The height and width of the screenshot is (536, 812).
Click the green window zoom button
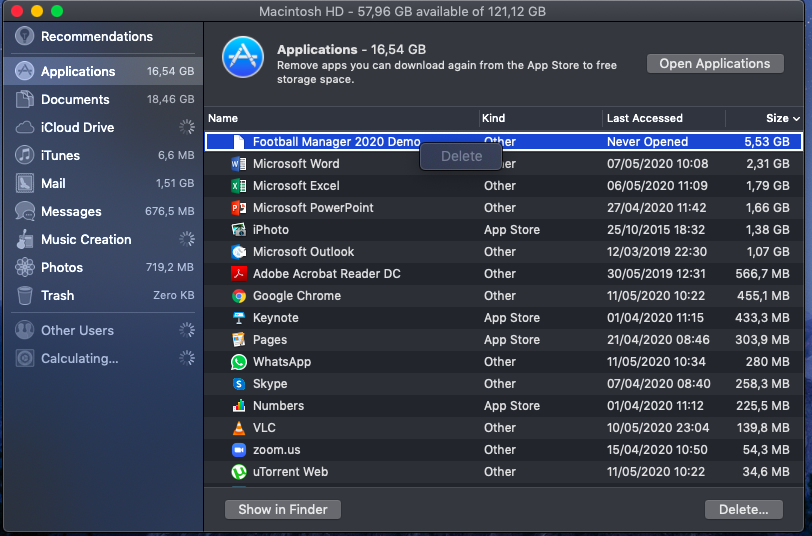tap(57, 11)
